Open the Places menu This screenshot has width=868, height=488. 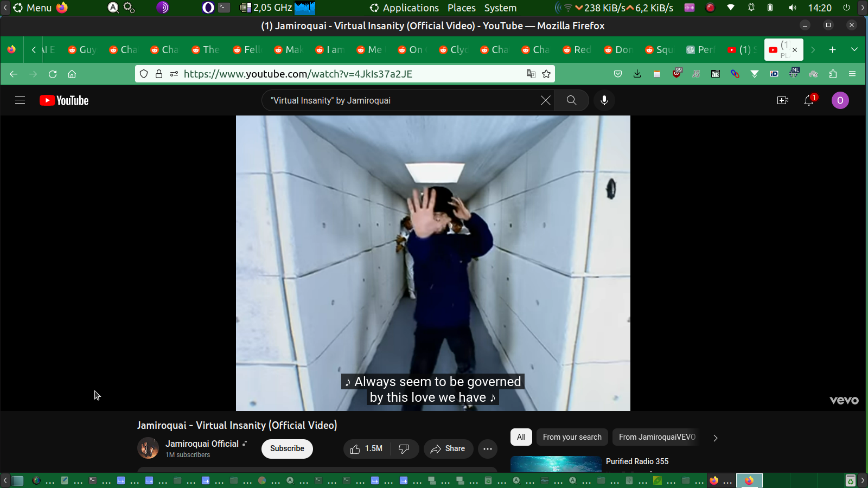tap(462, 8)
